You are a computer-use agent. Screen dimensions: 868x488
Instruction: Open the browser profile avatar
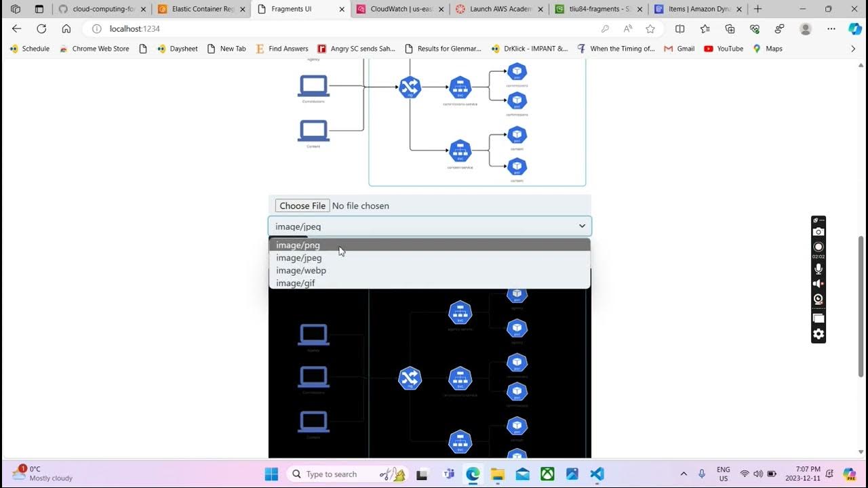click(806, 28)
